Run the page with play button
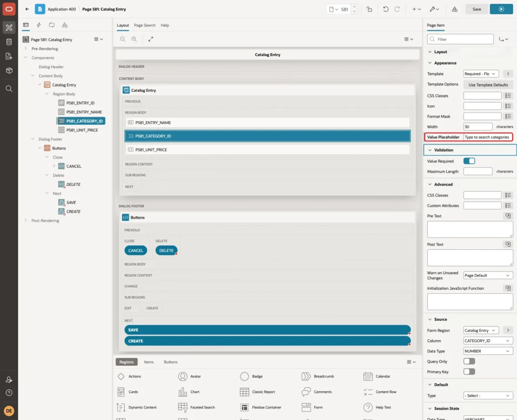The image size is (517, 420). (x=501, y=9)
